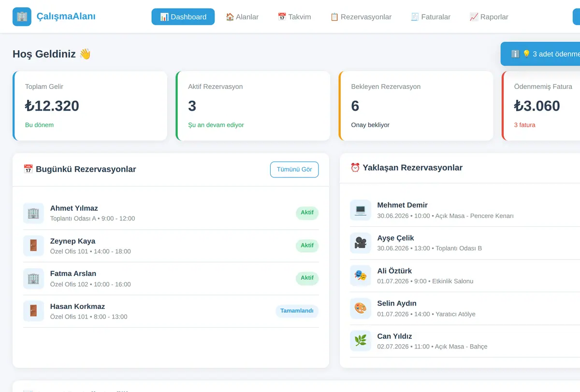Select the Mehmet Demir upcoming reservation name

(403, 205)
